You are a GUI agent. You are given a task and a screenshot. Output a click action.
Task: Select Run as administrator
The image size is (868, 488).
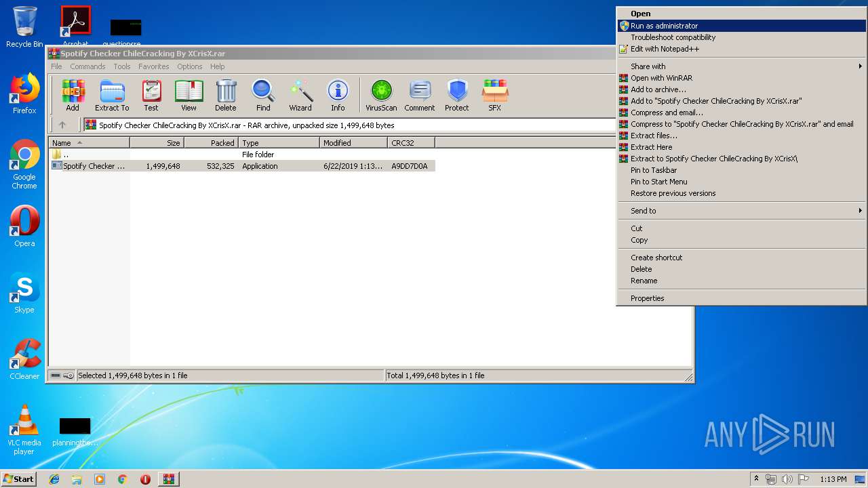[x=741, y=26]
